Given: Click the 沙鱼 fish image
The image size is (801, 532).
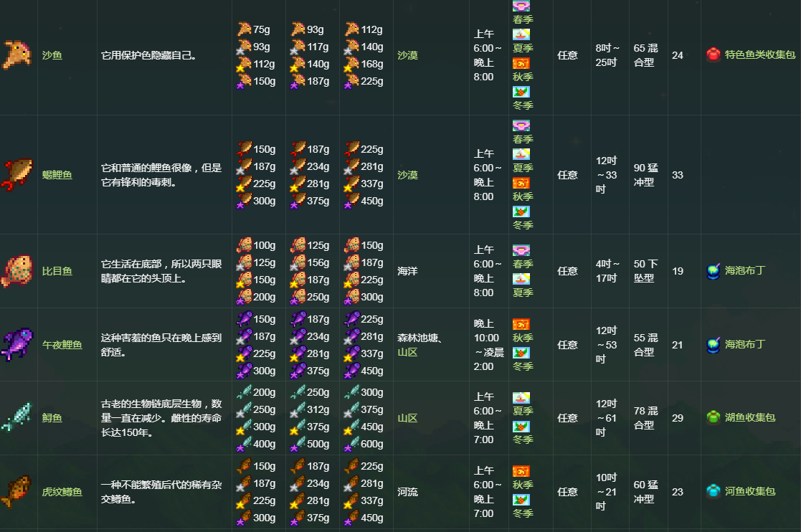Looking at the screenshot, I should point(17,54).
